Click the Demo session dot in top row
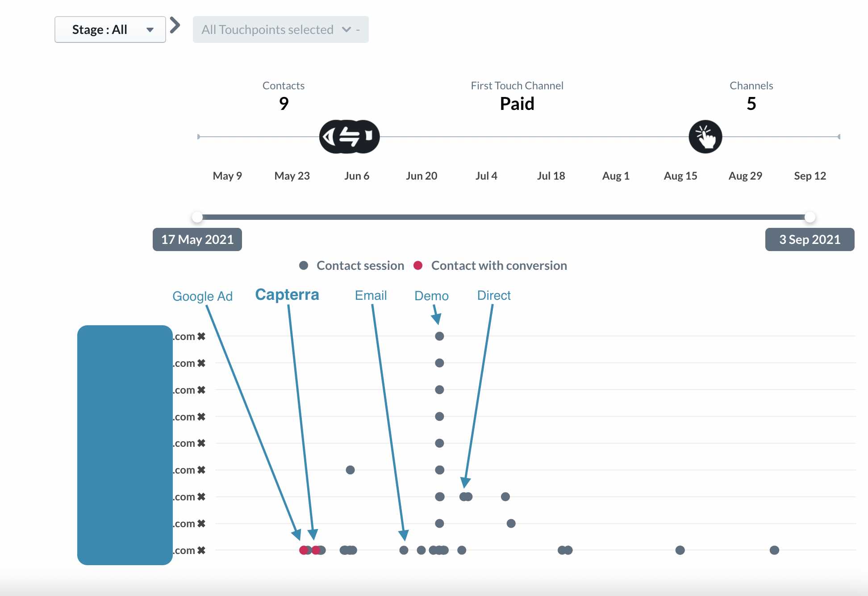Viewport: 868px width, 596px height. [x=439, y=336]
